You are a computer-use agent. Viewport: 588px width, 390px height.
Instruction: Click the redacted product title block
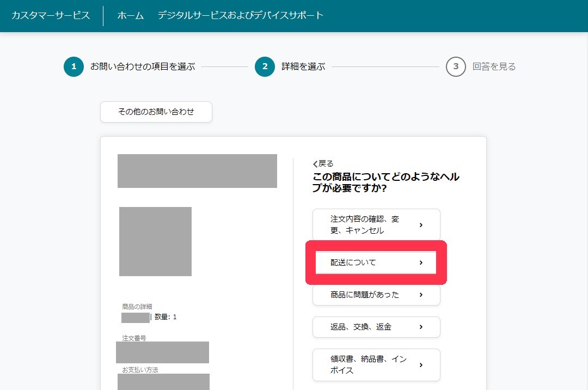point(197,171)
